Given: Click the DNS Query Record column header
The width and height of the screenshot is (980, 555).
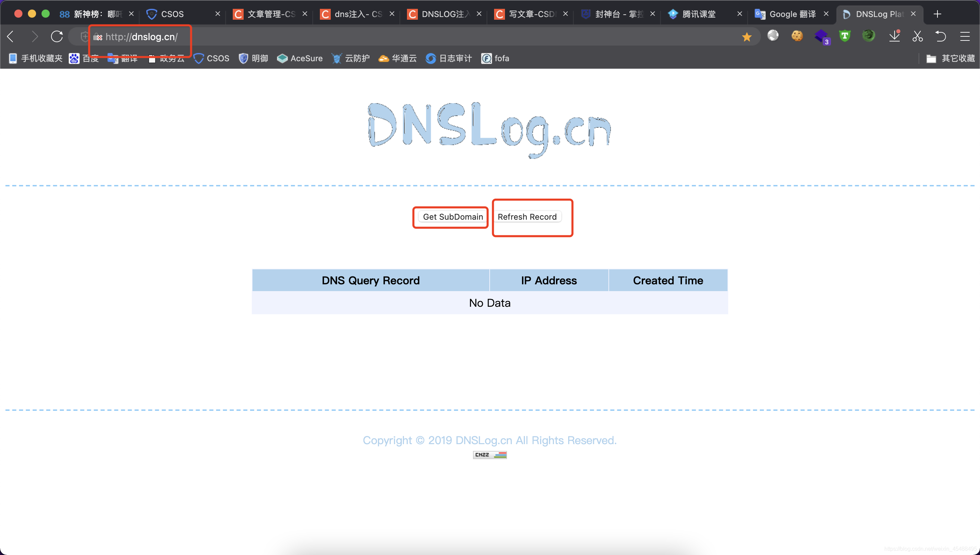Looking at the screenshot, I should (x=370, y=281).
